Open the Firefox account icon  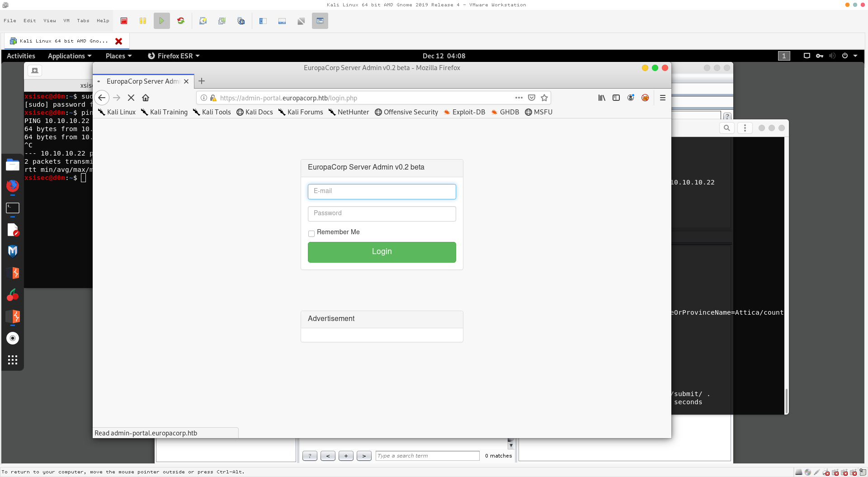point(631,98)
